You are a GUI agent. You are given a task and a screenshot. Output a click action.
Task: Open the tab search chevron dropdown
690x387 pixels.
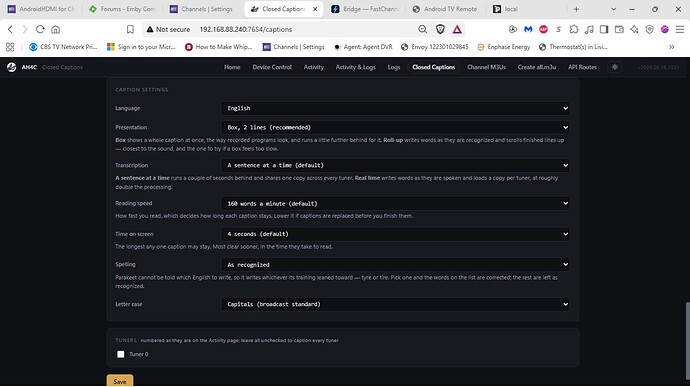click(x=613, y=9)
